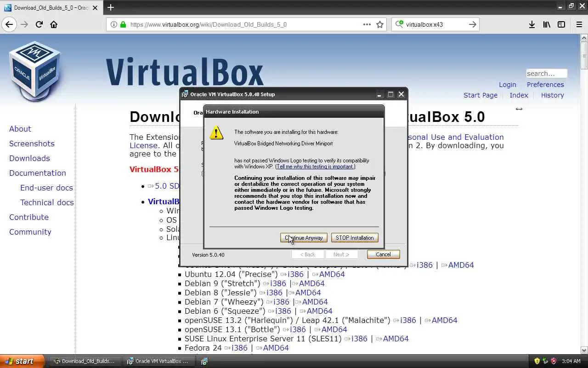
Task: Click the taskbar clock showing 3:04 AM
Action: (571, 361)
